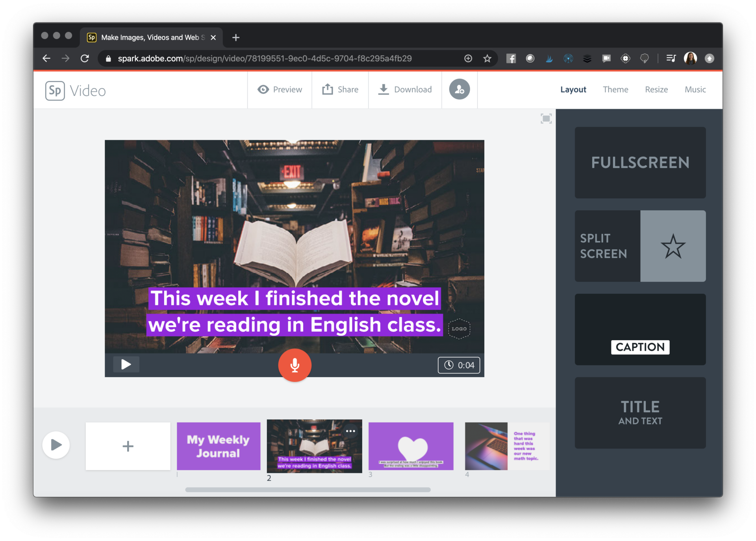
Task: Bookmark page with star icon
Action: point(487,59)
